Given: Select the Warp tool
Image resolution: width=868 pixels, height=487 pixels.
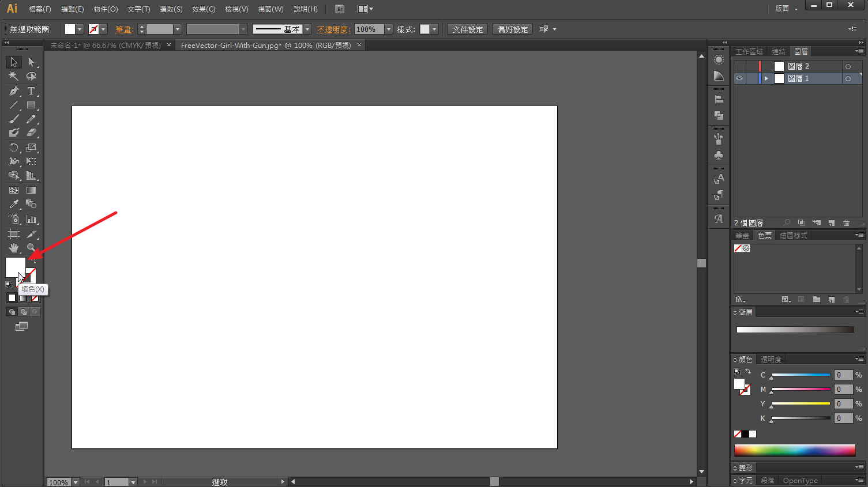Looking at the screenshot, I should [14, 161].
